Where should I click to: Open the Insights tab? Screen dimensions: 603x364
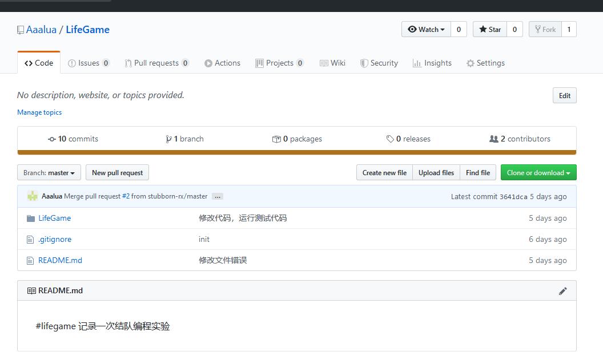click(x=432, y=63)
